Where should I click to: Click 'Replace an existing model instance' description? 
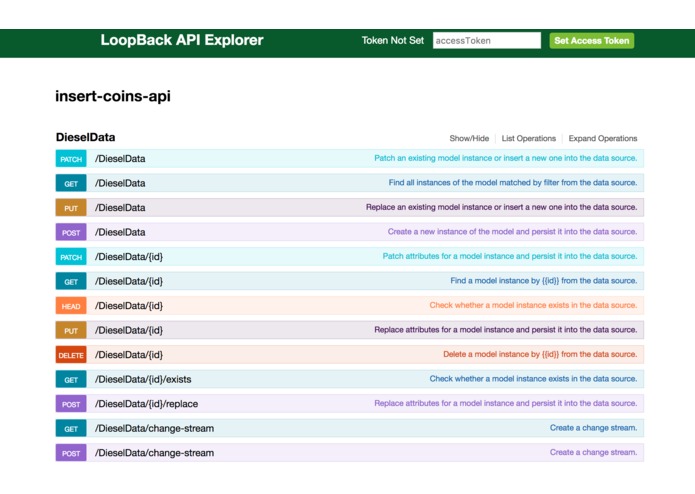click(x=501, y=207)
